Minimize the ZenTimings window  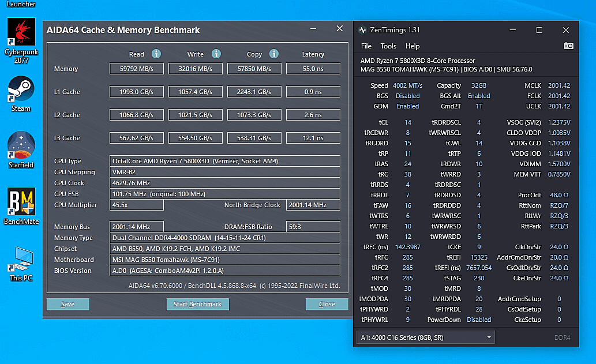click(x=513, y=30)
